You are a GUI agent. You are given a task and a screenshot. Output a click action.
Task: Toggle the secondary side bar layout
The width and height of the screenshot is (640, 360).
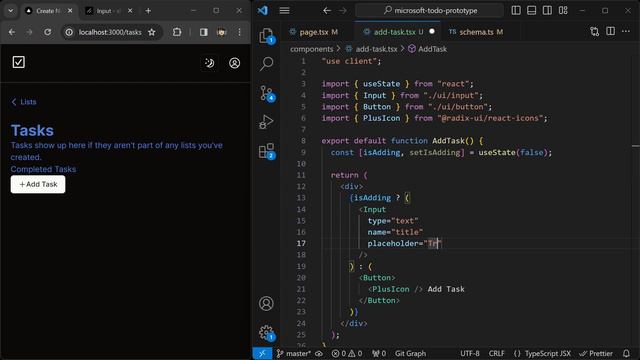click(547, 11)
